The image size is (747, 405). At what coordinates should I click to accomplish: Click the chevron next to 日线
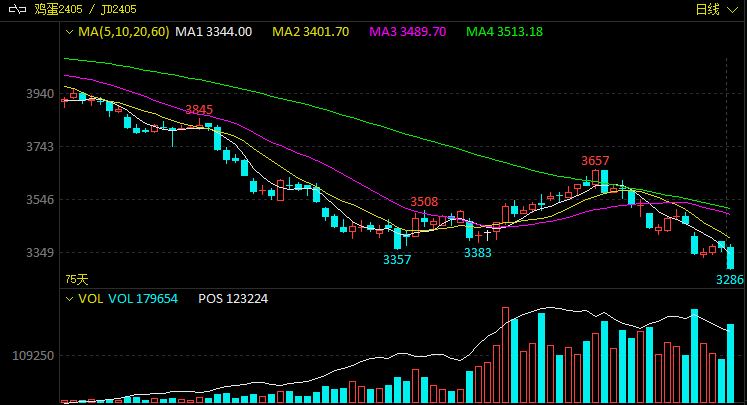tap(732, 10)
